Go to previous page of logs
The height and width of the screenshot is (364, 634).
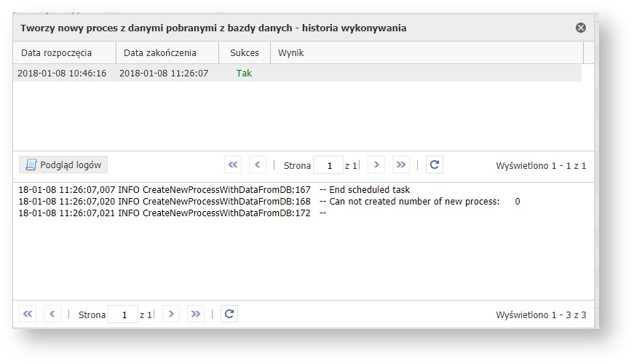pos(52,314)
